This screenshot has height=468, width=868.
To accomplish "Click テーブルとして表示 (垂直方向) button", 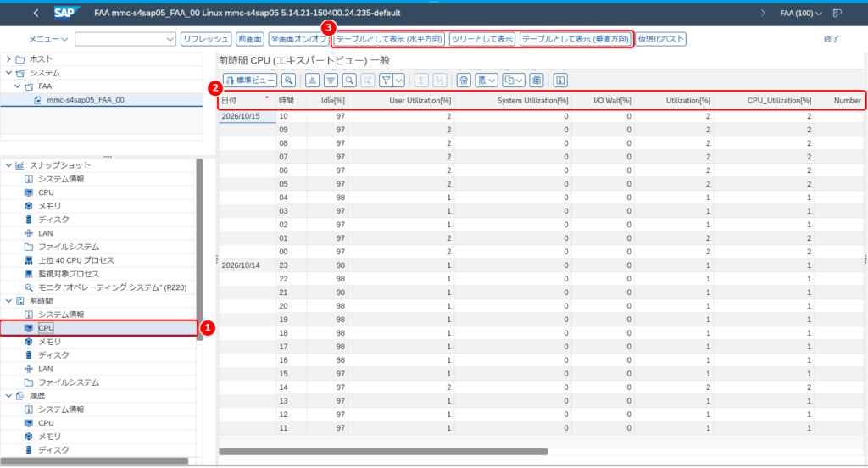I will (x=576, y=39).
